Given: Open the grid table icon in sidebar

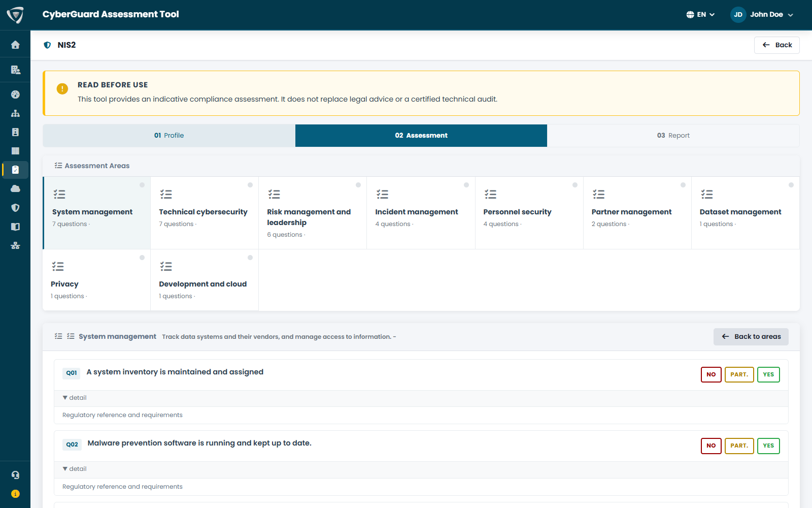Looking at the screenshot, I should 15,151.
